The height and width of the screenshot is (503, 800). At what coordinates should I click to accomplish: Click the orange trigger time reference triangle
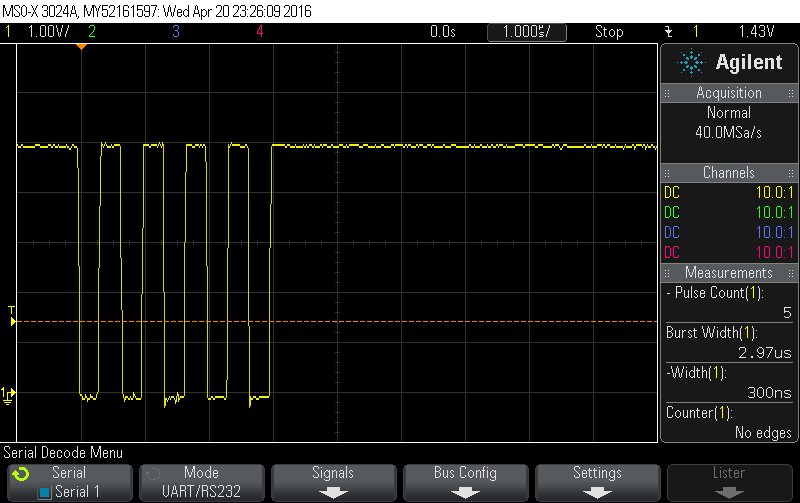[x=82, y=47]
